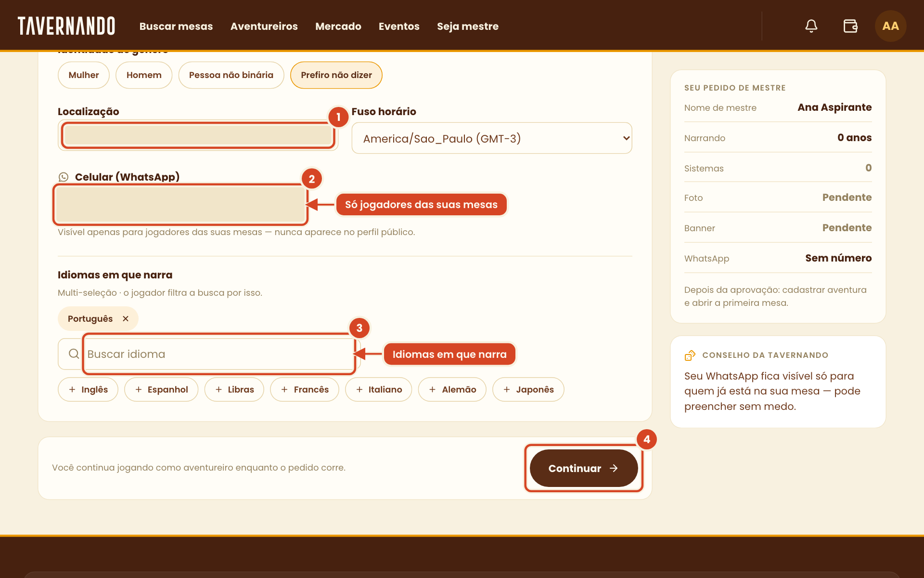Remove the Português language chip
The height and width of the screenshot is (578, 924).
coord(126,319)
